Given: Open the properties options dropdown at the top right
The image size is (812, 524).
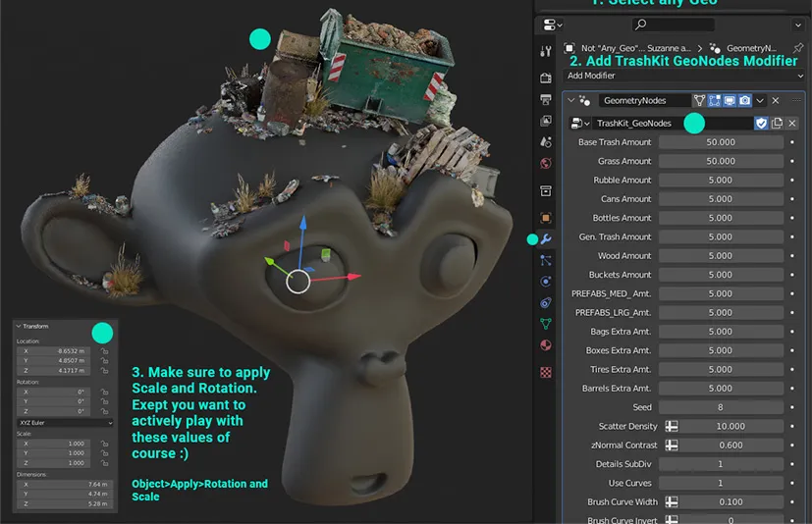Looking at the screenshot, I should pyautogui.click(x=797, y=25).
